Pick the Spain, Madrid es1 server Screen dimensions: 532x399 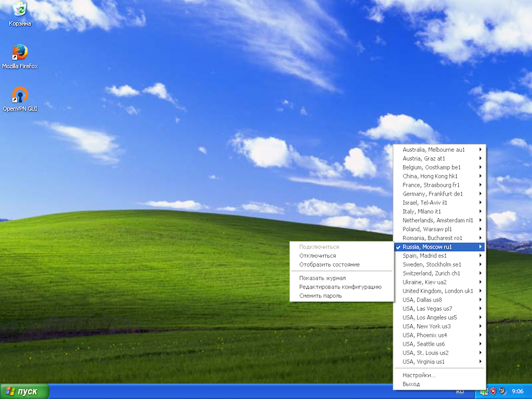coord(439,256)
